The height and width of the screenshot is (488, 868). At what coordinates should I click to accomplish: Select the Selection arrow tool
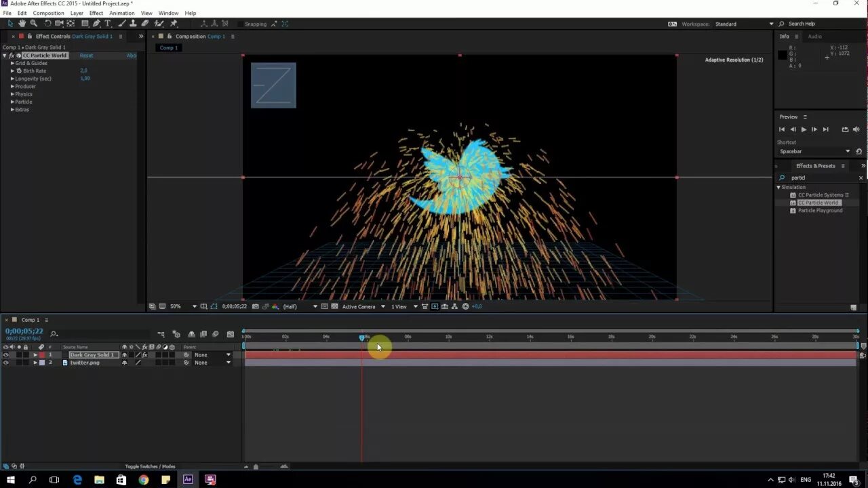[10, 24]
